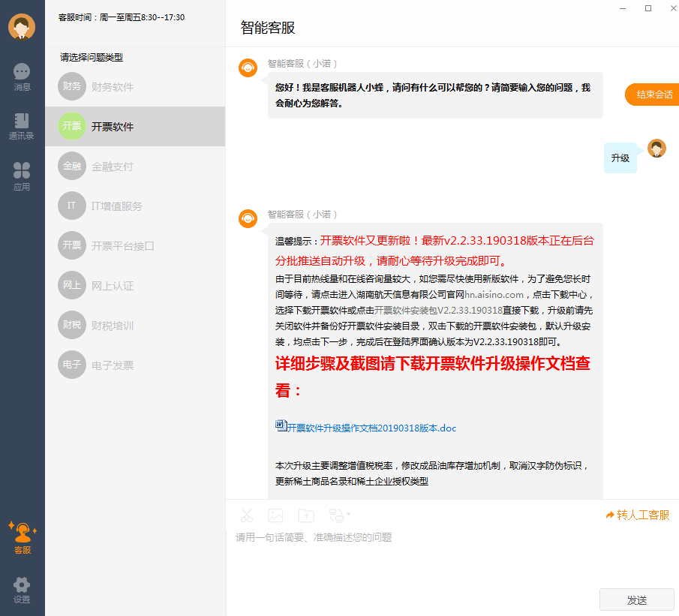
Task: Click 转人工客服 transfer to human link
Action: coord(637,515)
